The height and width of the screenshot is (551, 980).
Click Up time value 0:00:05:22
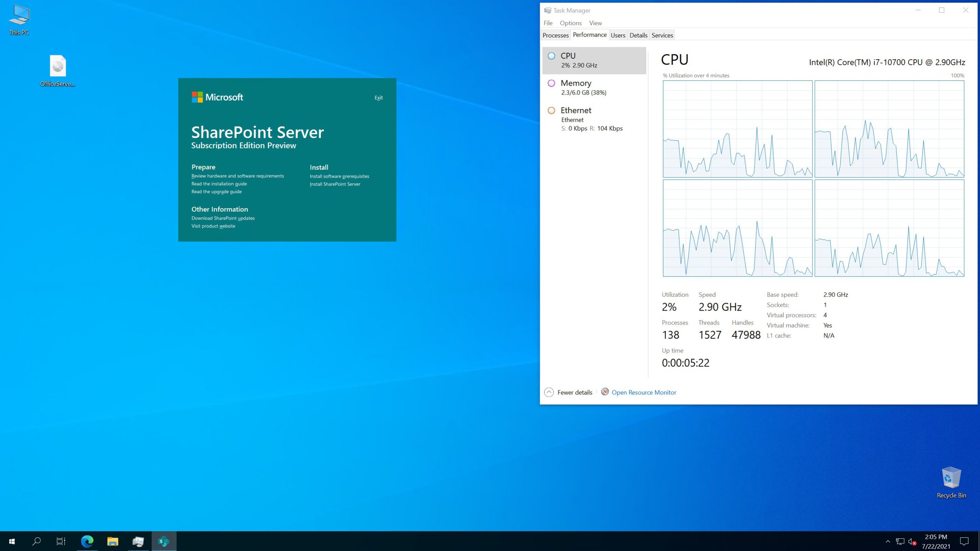tap(686, 363)
